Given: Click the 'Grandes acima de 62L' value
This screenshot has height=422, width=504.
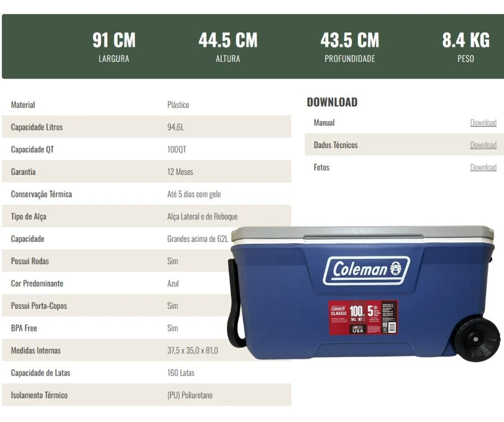Looking at the screenshot, I should [198, 239].
